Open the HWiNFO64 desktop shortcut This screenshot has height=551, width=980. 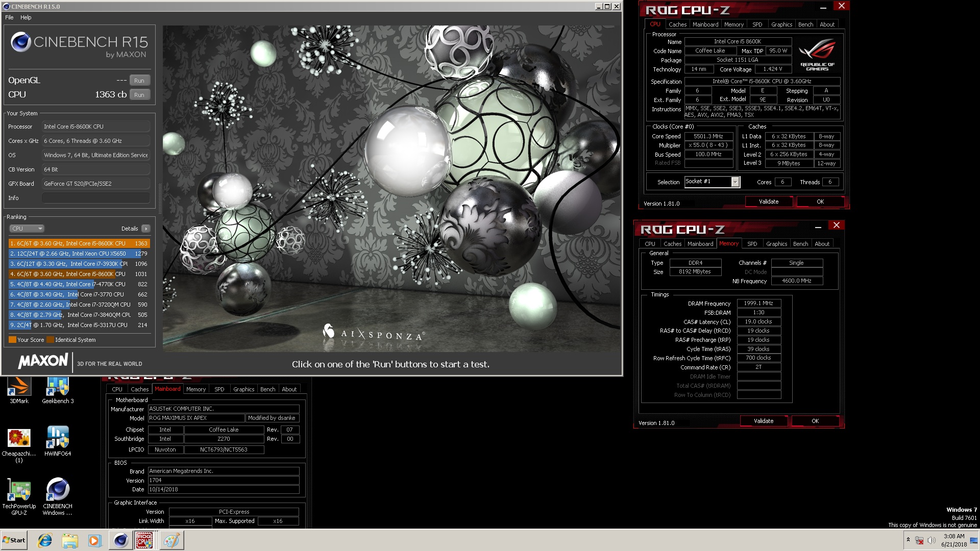[58, 442]
